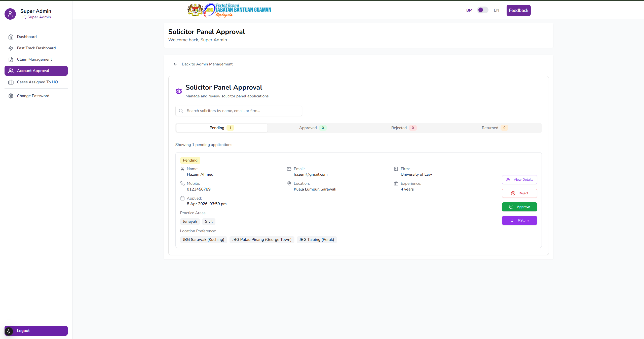Viewport: 644px width, 339px height.
Task: Click the search solicitors input field
Action: tap(242, 111)
